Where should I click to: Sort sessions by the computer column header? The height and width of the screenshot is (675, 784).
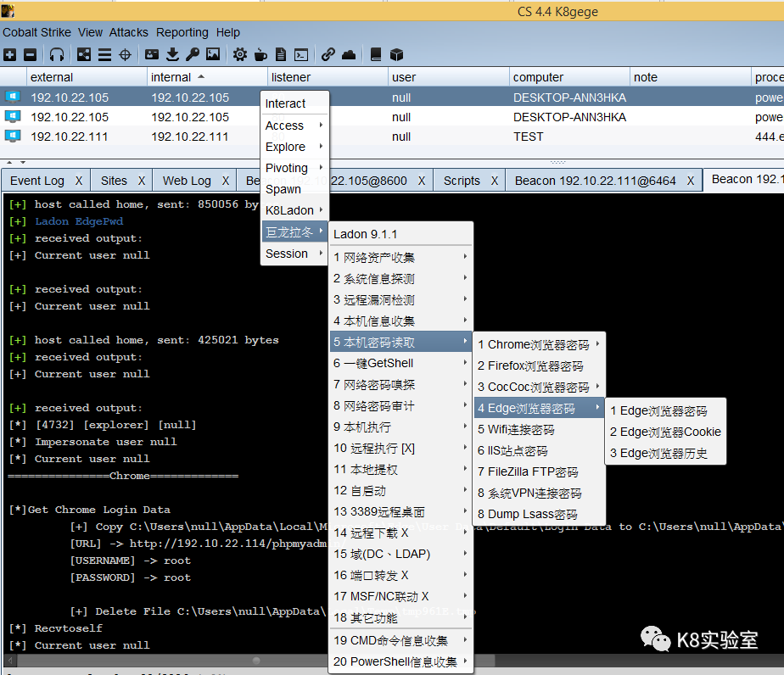coord(569,77)
